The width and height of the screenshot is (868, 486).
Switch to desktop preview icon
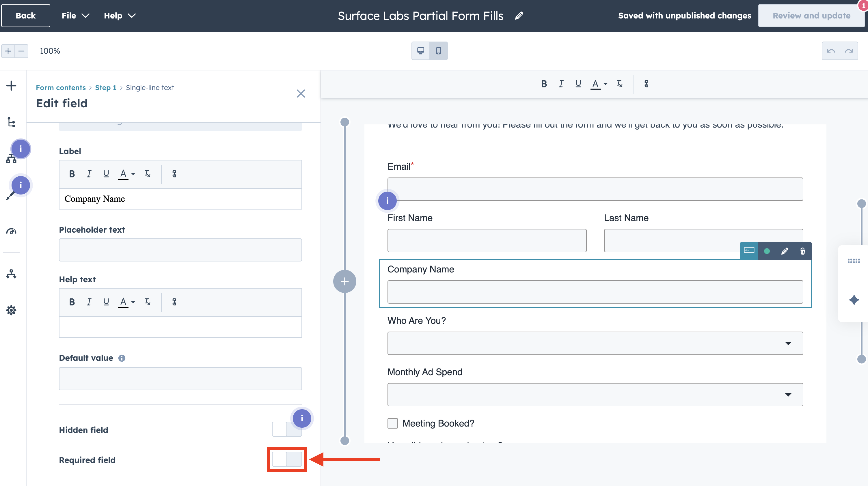tap(420, 51)
